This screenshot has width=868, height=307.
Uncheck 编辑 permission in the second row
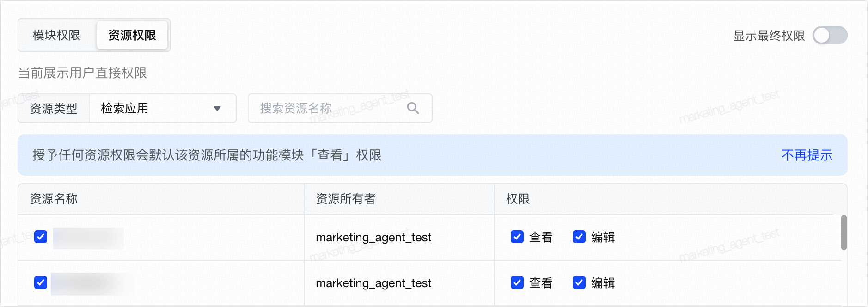(579, 282)
